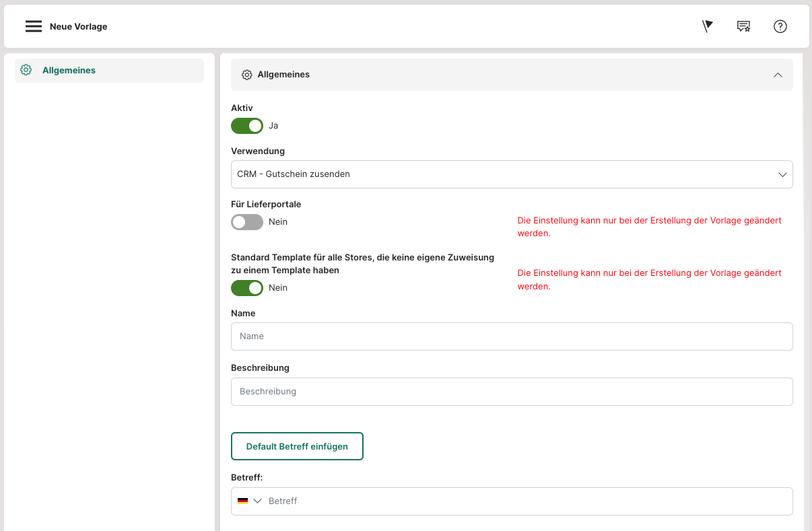Open the feedback chat star icon
This screenshot has width=812, height=531.
[x=743, y=26]
